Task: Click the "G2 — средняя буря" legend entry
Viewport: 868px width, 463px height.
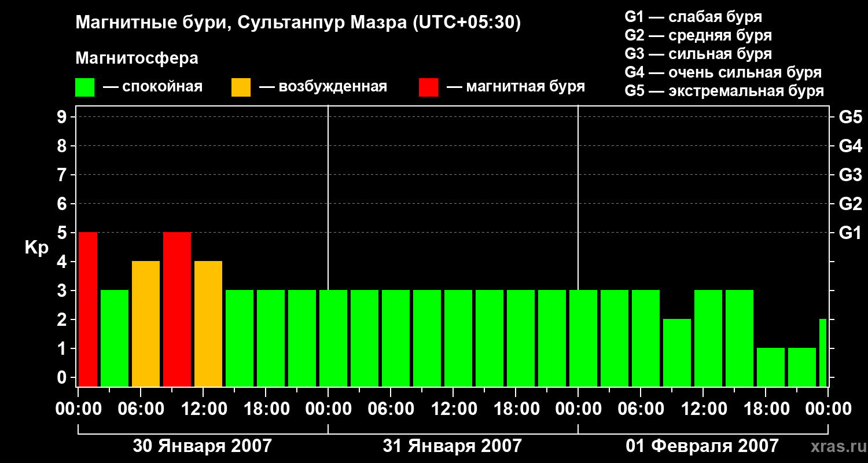Action: coord(698,35)
